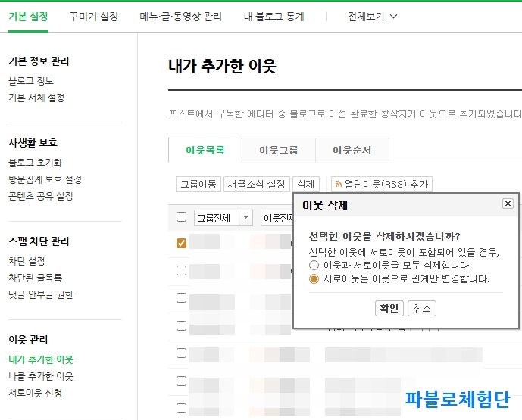
Task: Open the 이웃전체 filter dropdown
Action: click(x=277, y=218)
